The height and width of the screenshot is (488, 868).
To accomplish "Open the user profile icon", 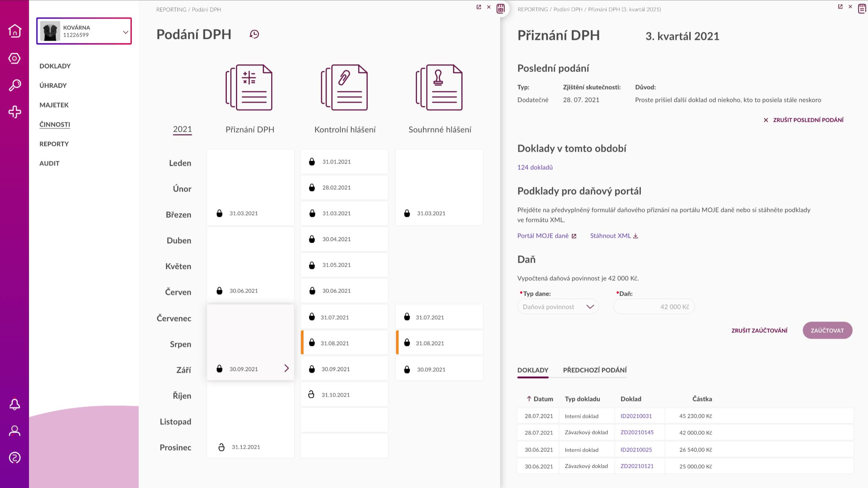I will (x=15, y=431).
